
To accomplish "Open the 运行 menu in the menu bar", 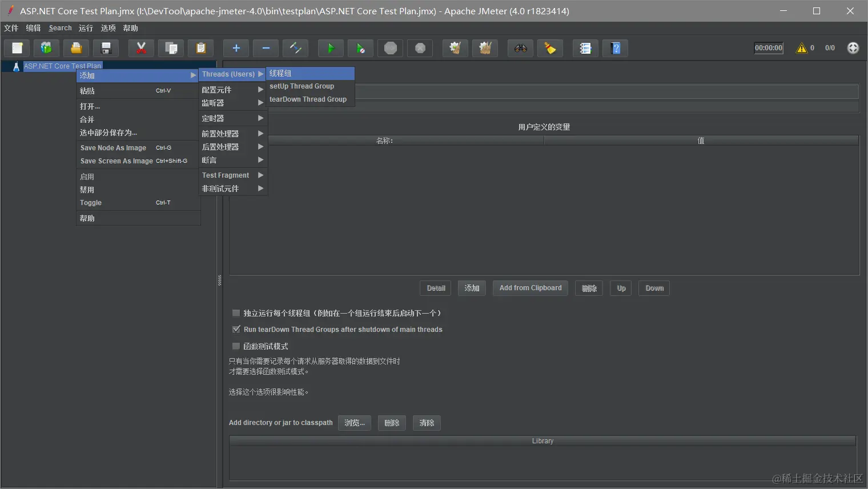I will click(86, 28).
